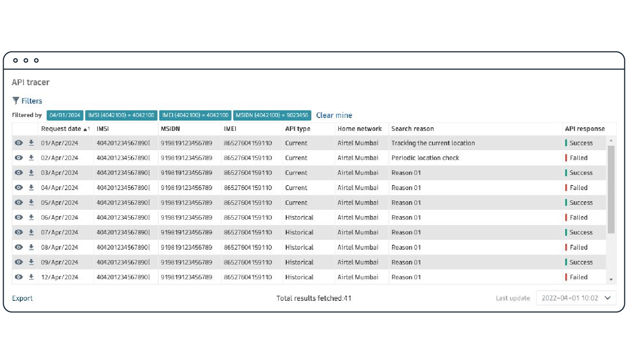Click the view eye icon for 01/Apr/2024 row
This screenshot has height=364, width=628.
[18, 143]
